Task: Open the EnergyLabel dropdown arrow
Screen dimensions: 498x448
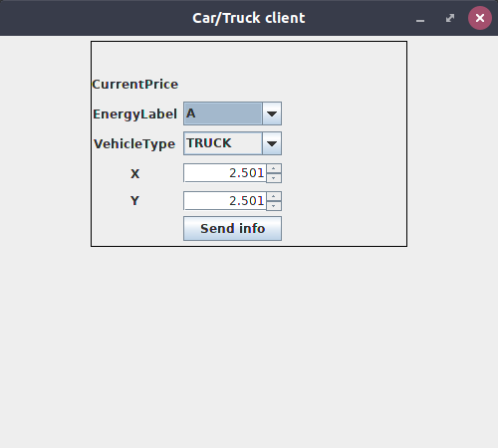Action: (x=272, y=113)
